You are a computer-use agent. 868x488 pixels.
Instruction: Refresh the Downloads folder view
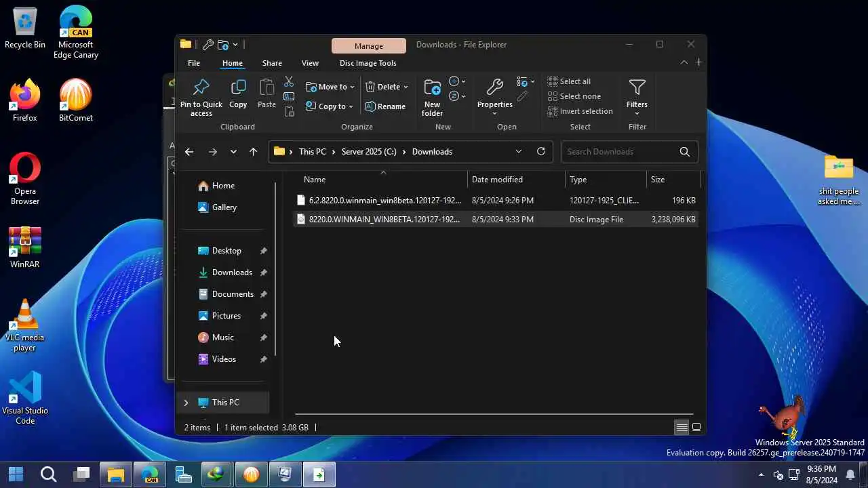click(541, 152)
